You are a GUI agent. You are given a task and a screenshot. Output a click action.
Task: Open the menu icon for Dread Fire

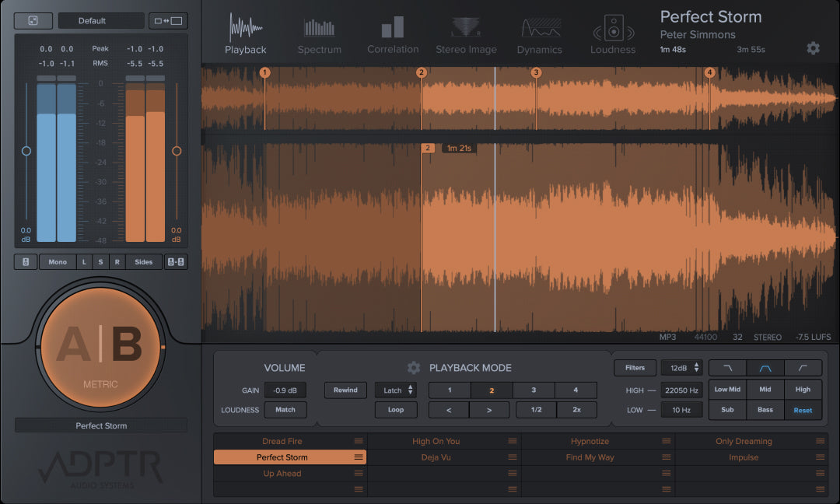[359, 442]
